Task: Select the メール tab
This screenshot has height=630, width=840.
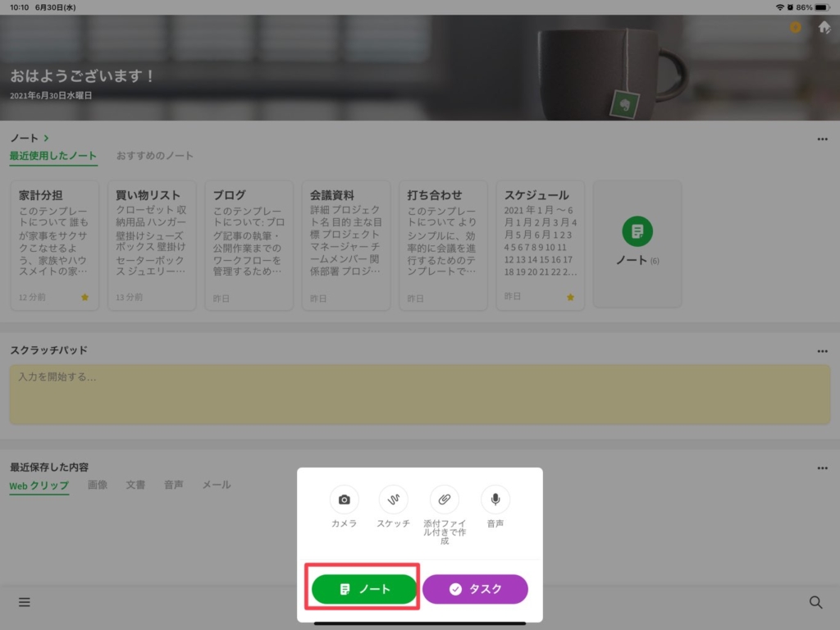Action: (217, 485)
